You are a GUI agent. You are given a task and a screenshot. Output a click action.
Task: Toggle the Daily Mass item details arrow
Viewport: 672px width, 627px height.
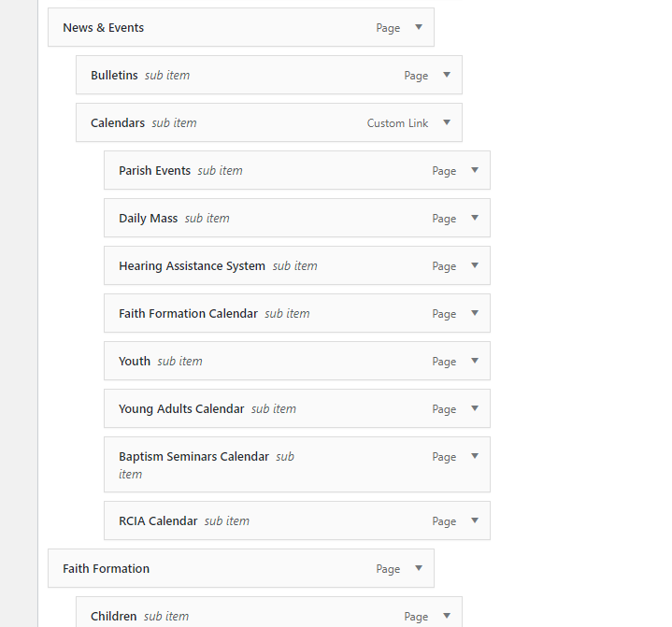tap(475, 218)
